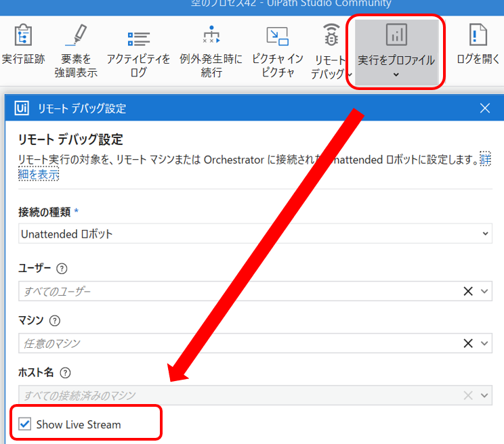Viewport: 504px width, 444px height.
Task: Show help for the マシン field
Action: point(55,320)
